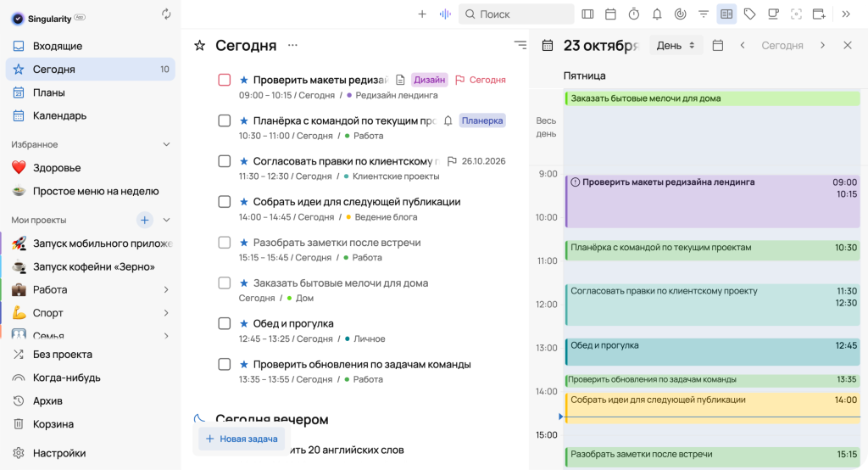
Task: Add a new project with plus button
Action: point(144,220)
